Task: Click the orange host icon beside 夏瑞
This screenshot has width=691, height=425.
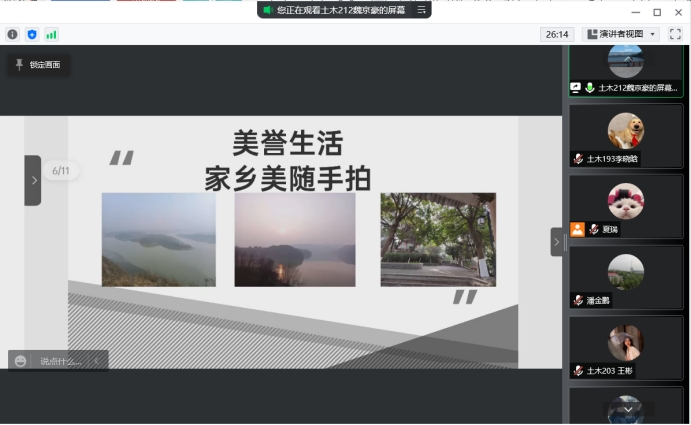Action: coord(577,229)
